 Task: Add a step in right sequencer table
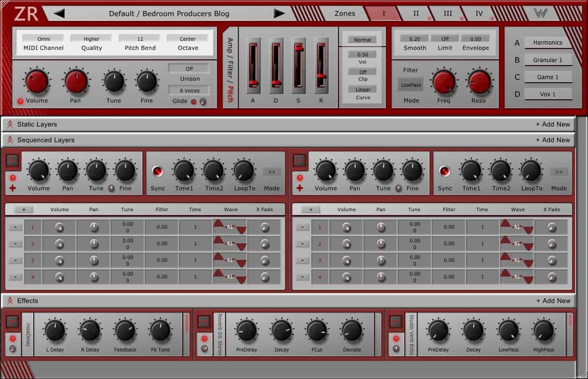[x=310, y=210]
